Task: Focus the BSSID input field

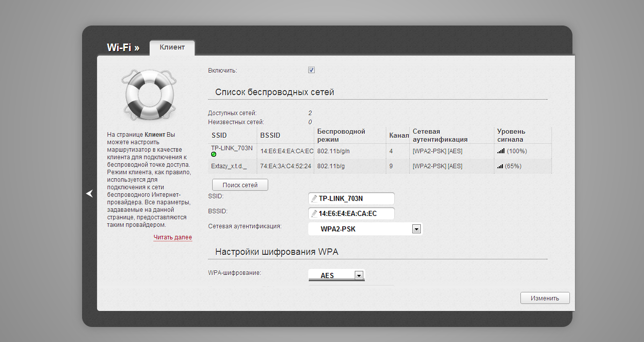Action: pyautogui.click(x=355, y=214)
